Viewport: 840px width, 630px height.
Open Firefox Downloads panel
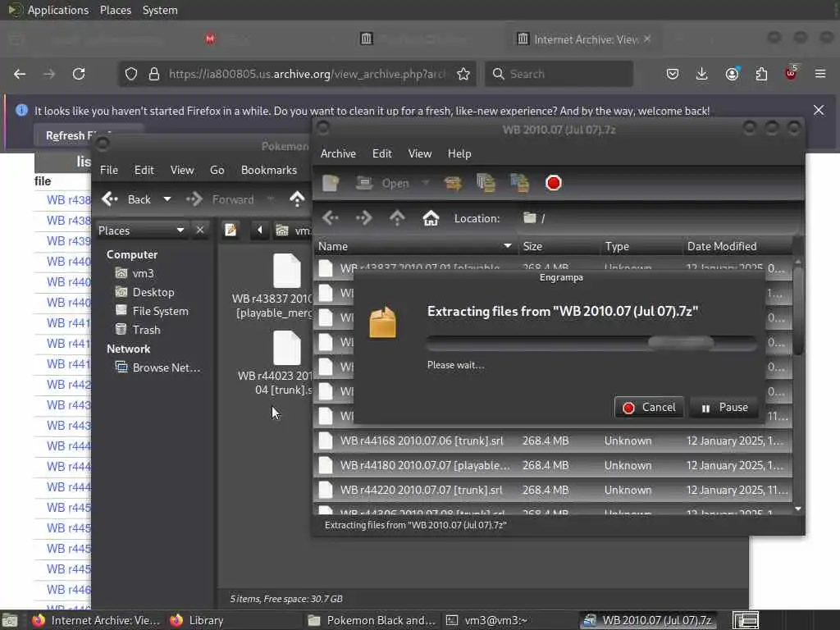coord(702,74)
